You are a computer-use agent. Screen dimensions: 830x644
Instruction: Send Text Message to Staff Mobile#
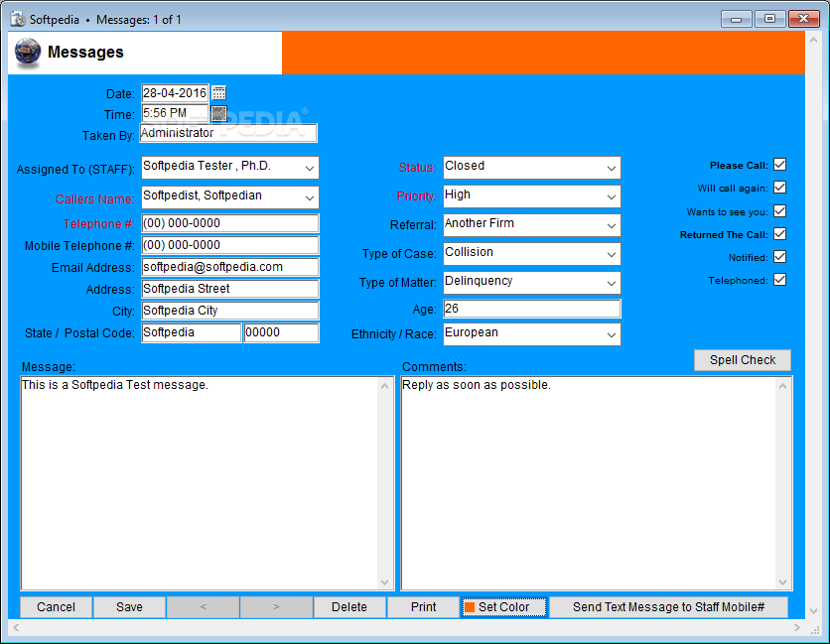(668, 607)
